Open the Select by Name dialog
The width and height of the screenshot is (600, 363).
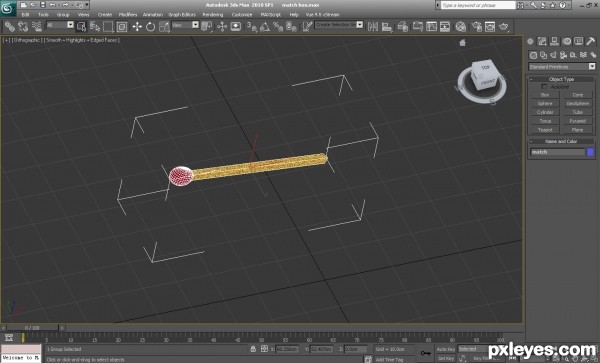click(x=95, y=26)
